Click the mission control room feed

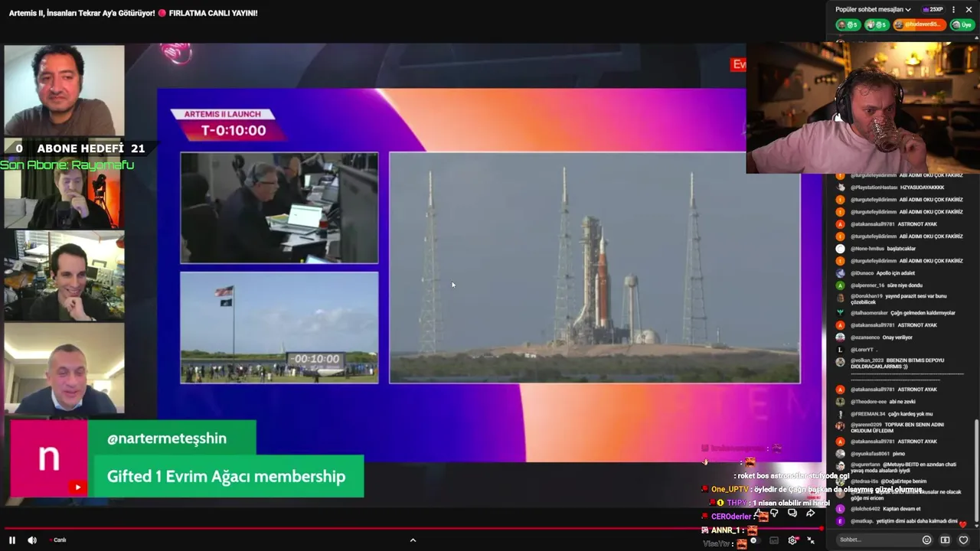(x=279, y=207)
